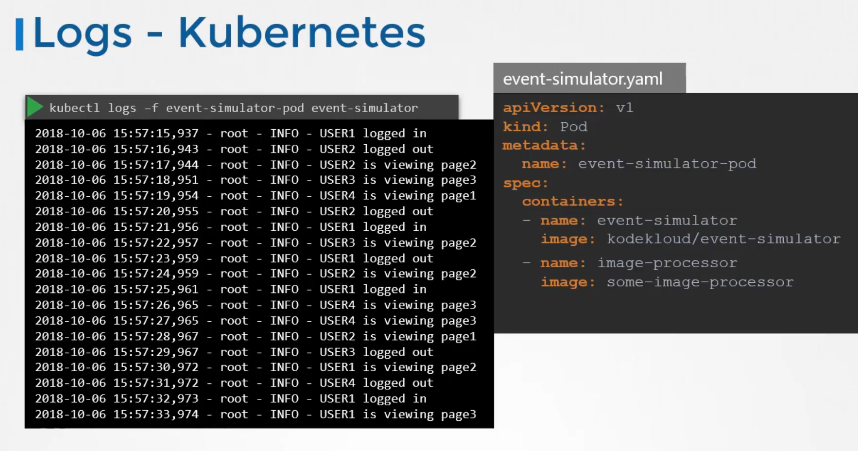
Task: Click the name: event-simulator container line
Action: [629, 221]
